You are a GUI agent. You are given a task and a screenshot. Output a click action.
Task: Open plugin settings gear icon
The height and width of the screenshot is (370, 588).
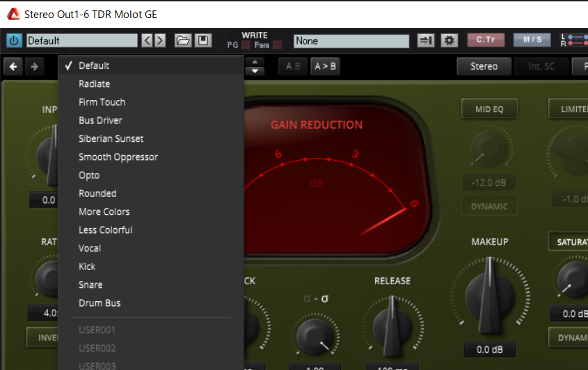pos(450,40)
